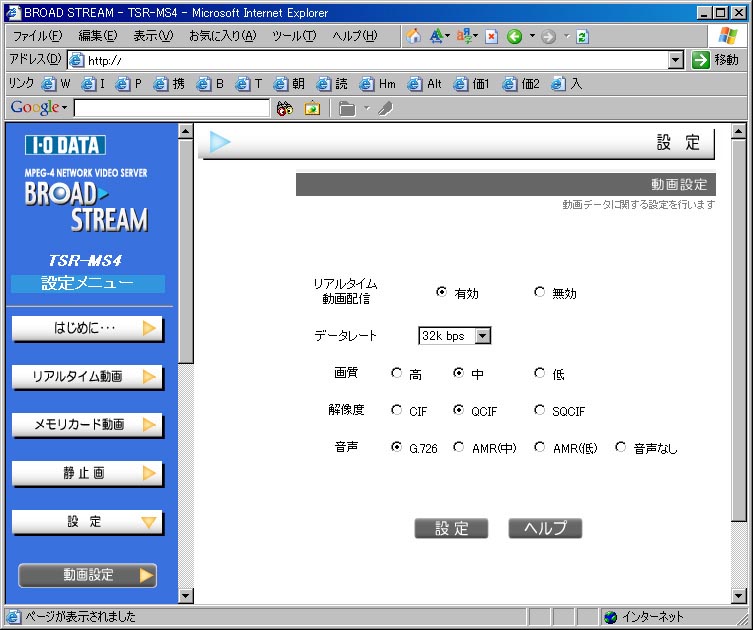
Task: Open the 静止画 sidebar item
Action: [x=87, y=473]
